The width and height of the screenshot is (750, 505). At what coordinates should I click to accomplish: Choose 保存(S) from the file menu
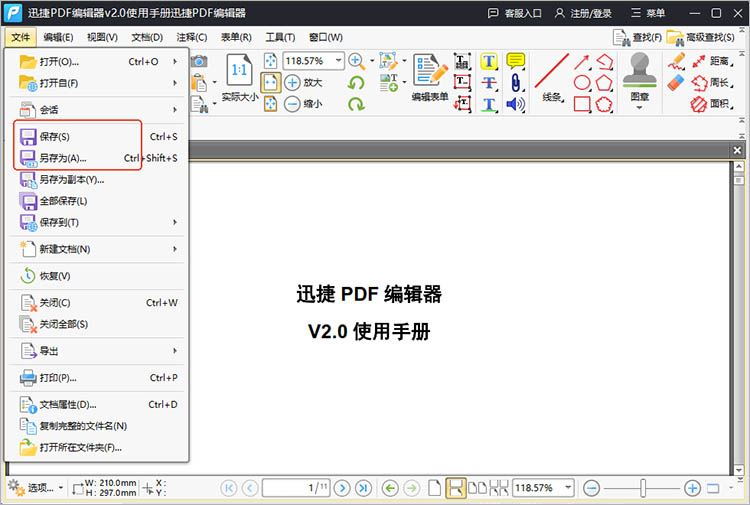98,137
